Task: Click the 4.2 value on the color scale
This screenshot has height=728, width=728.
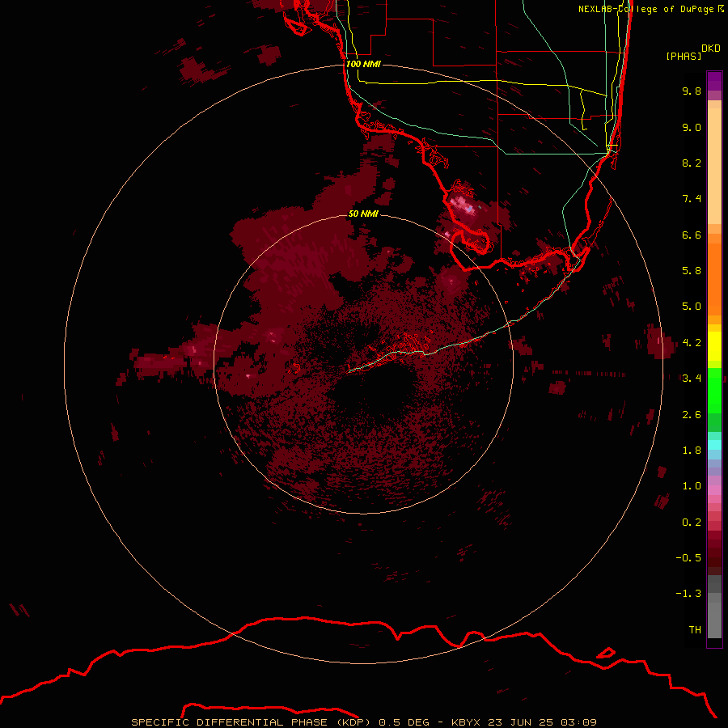Action: pos(692,343)
